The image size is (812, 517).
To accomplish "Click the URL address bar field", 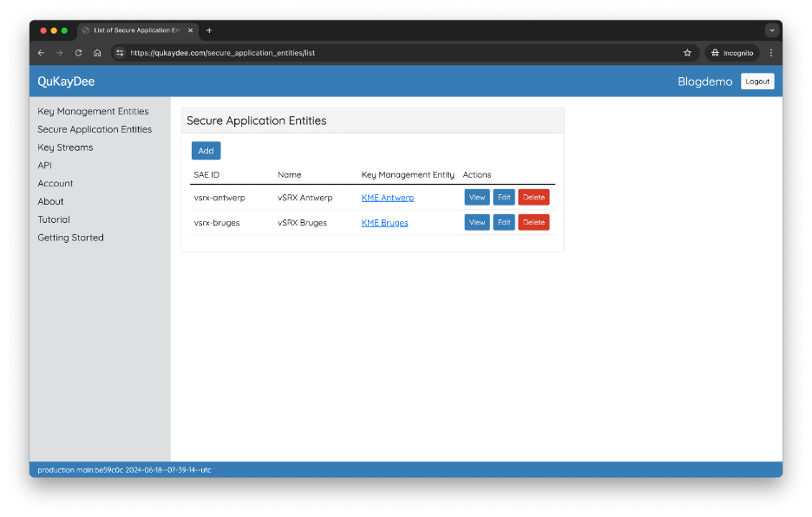I will tap(399, 53).
